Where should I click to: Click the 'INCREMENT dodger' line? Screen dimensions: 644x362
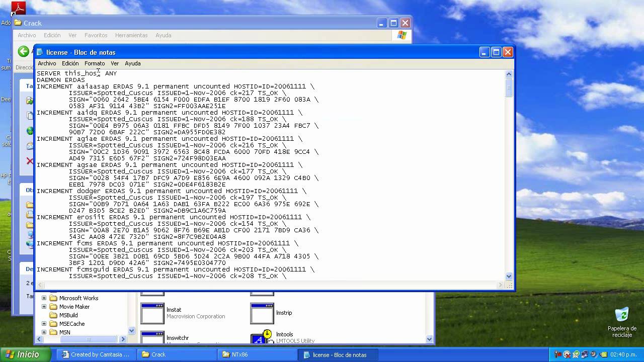pos(172,191)
